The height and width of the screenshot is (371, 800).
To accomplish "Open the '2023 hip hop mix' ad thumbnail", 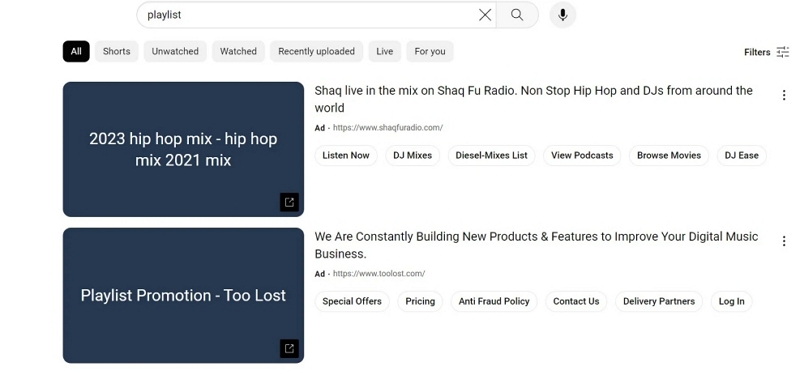I will (x=183, y=150).
